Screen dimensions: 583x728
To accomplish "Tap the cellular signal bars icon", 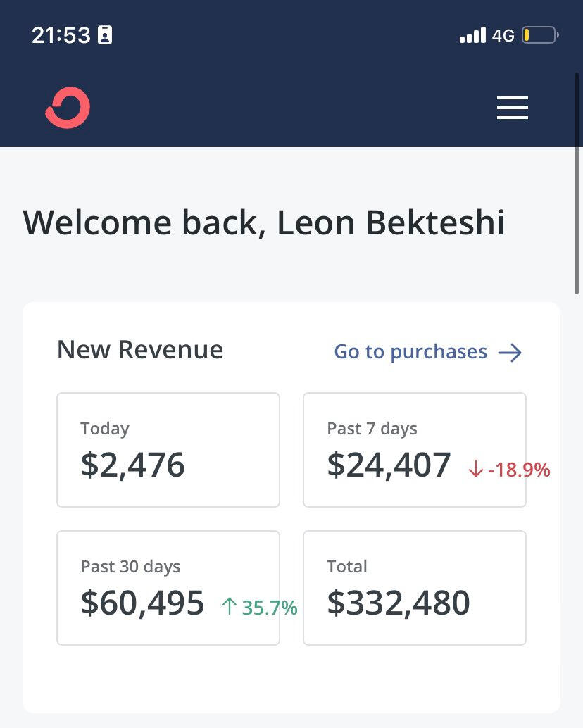I will (472, 35).
